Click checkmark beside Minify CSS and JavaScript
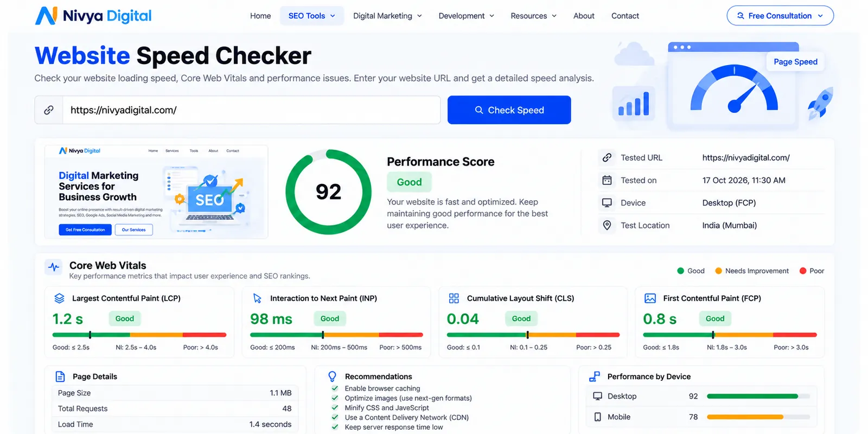Viewport: 868px width, 434px height. coord(335,408)
